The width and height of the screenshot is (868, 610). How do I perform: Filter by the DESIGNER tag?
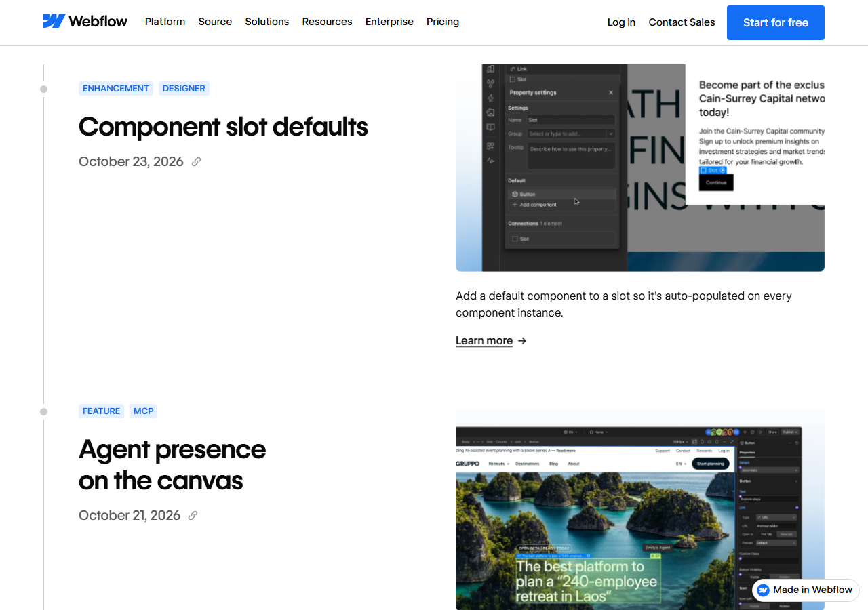pyautogui.click(x=184, y=88)
